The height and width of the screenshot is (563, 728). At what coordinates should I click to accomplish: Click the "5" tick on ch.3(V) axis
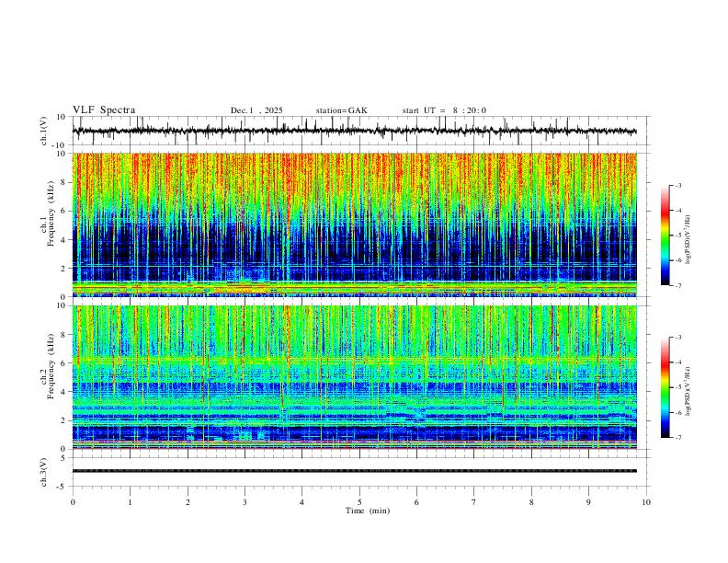tap(64, 458)
